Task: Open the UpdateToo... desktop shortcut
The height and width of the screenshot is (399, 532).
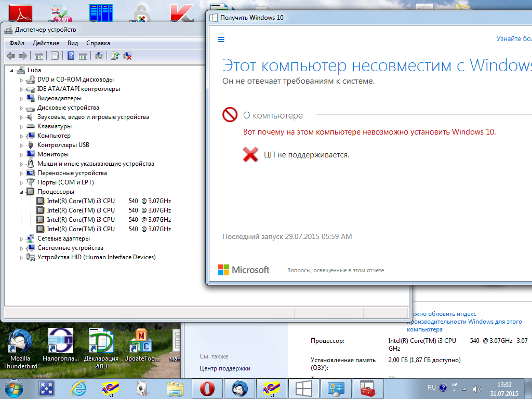Action: pyautogui.click(x=141, y=345)
